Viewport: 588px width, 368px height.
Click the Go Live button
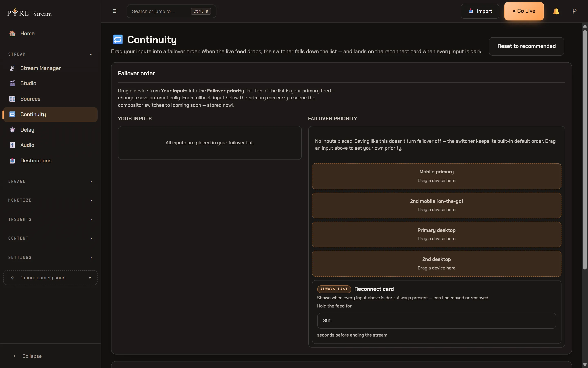(x=524, y=11)
